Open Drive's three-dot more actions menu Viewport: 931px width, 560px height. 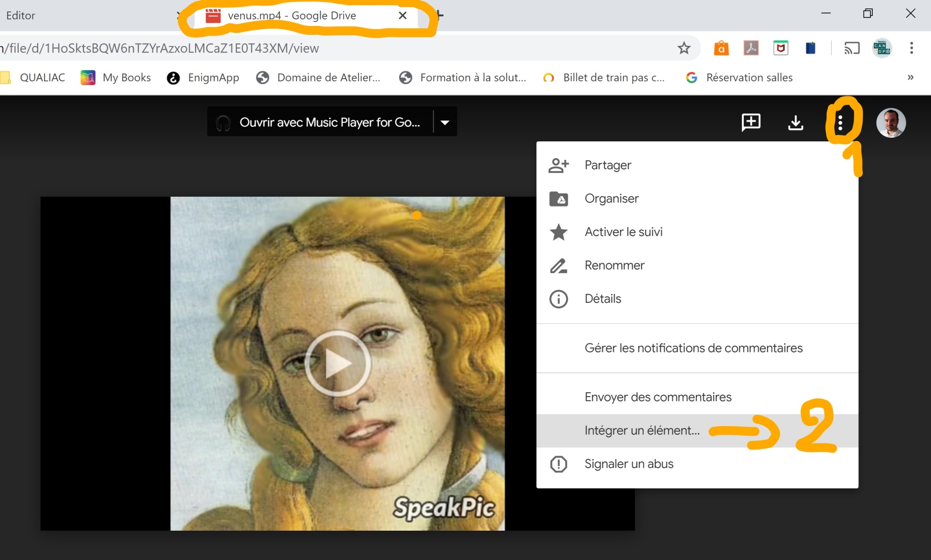pyautogui.click(x=840, y=122)
